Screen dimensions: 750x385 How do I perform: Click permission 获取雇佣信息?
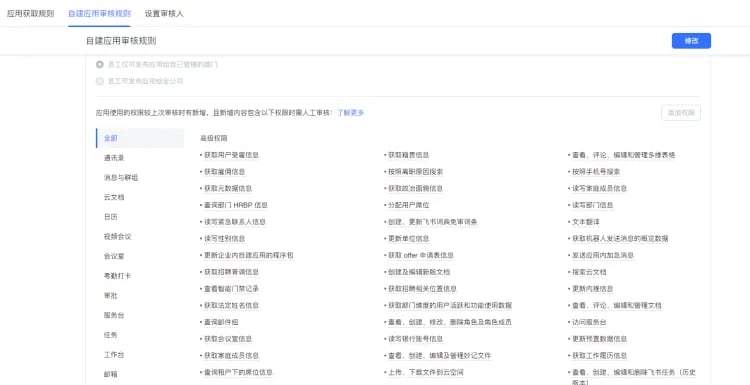tap(224, 172)
